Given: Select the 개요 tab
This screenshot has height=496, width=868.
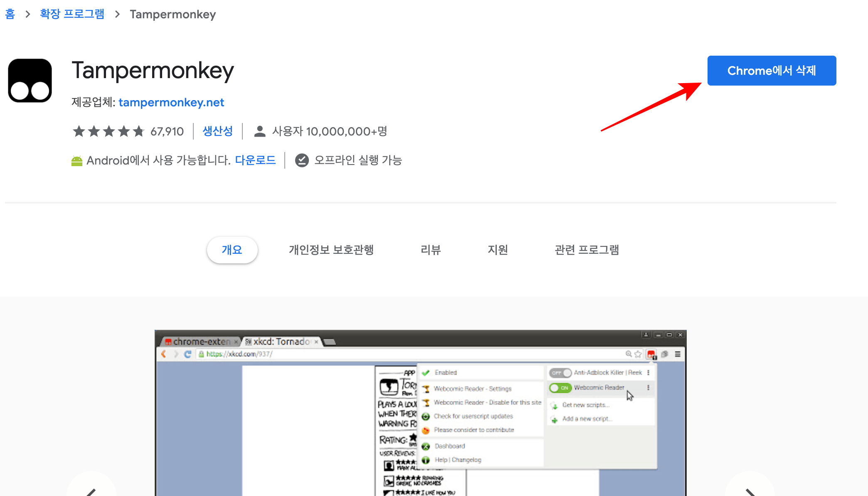Looking at the screenshot, I should click(232, 250).
